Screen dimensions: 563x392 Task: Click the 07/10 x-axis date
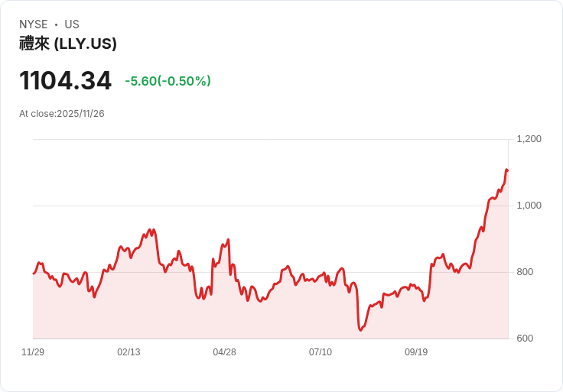321,352
